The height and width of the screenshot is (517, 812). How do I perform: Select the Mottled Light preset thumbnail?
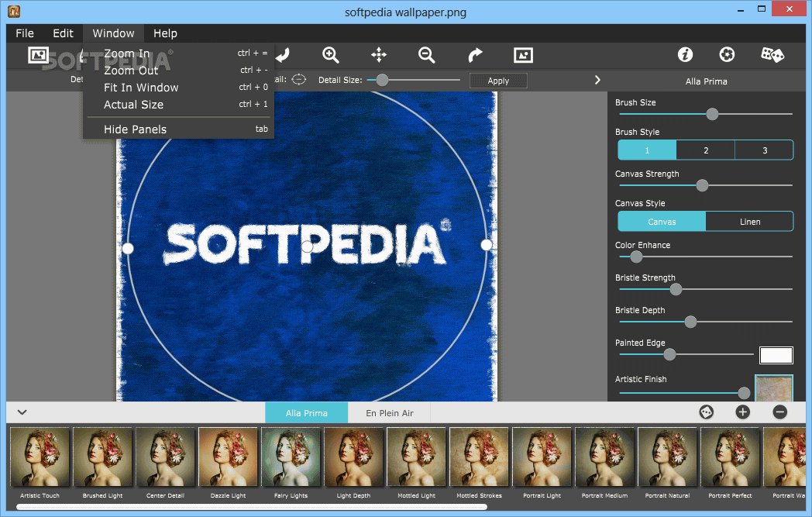pos(416,457)
